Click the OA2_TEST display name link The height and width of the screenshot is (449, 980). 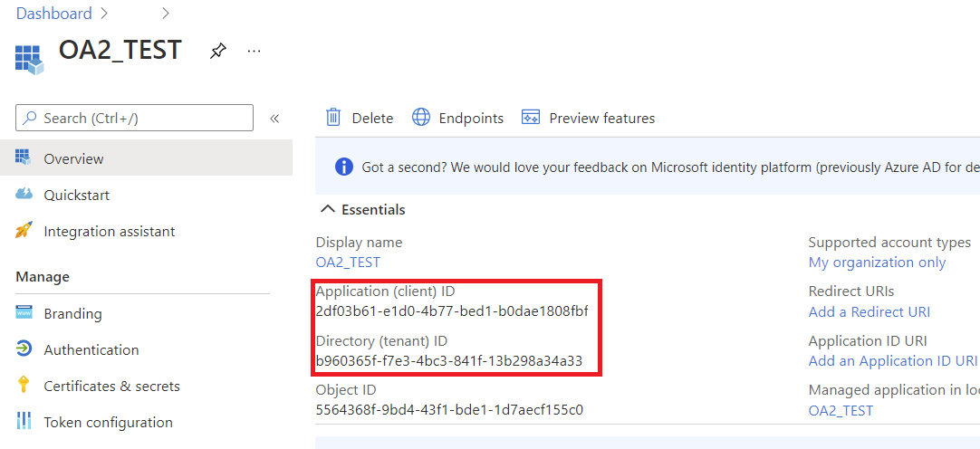(348, 262)
